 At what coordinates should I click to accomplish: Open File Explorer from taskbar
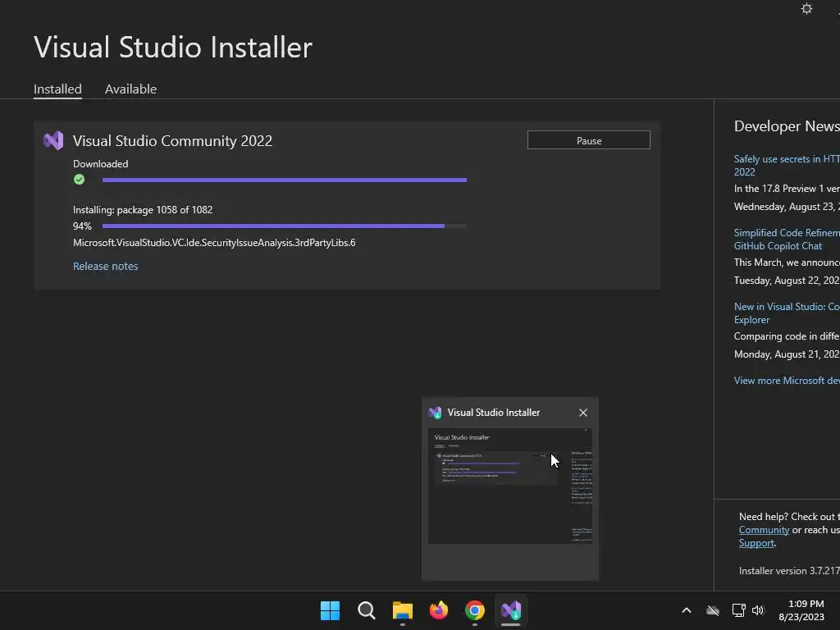click(402, 610)
